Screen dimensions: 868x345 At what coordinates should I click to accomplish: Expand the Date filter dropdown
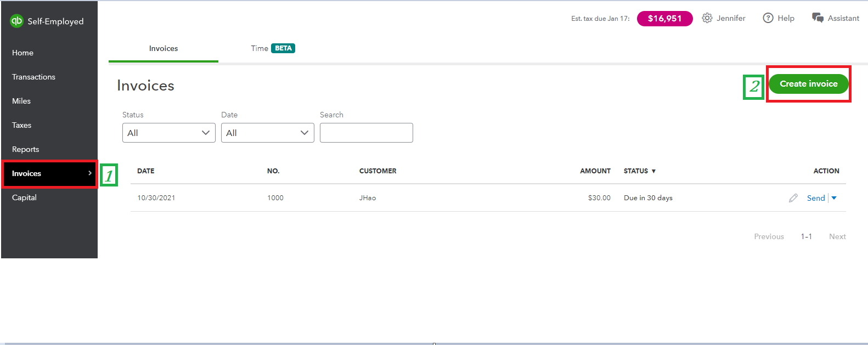[268, 133]
